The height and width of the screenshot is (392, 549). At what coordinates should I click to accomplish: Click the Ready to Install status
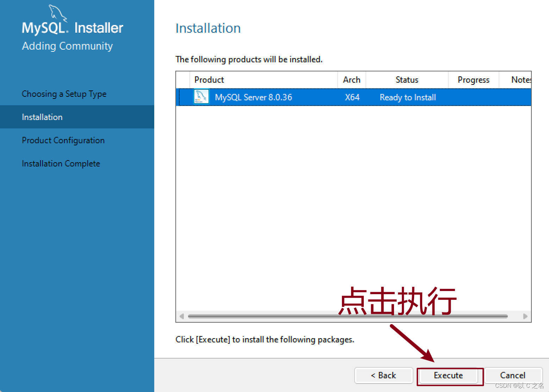pyautogui.click(x=408, y=97)
